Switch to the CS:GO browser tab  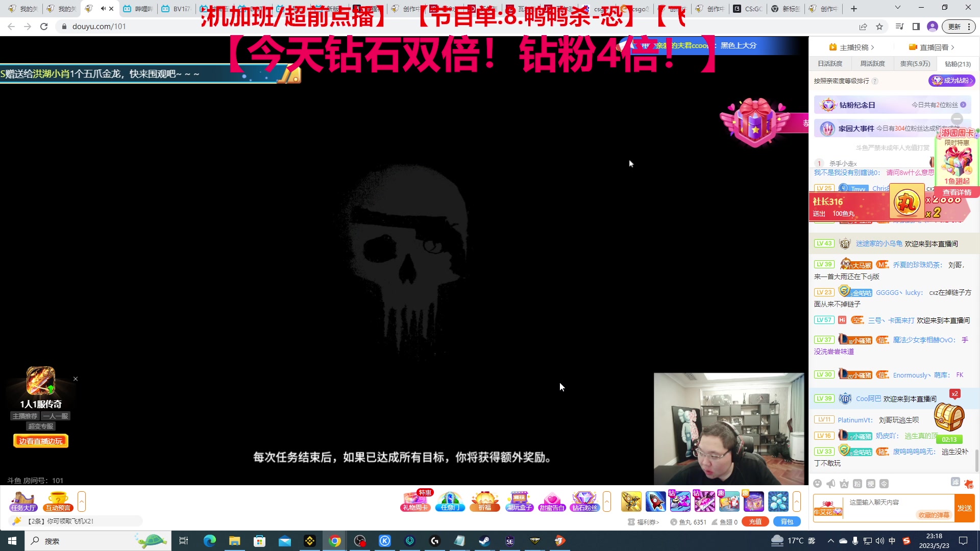coord(748,9)
